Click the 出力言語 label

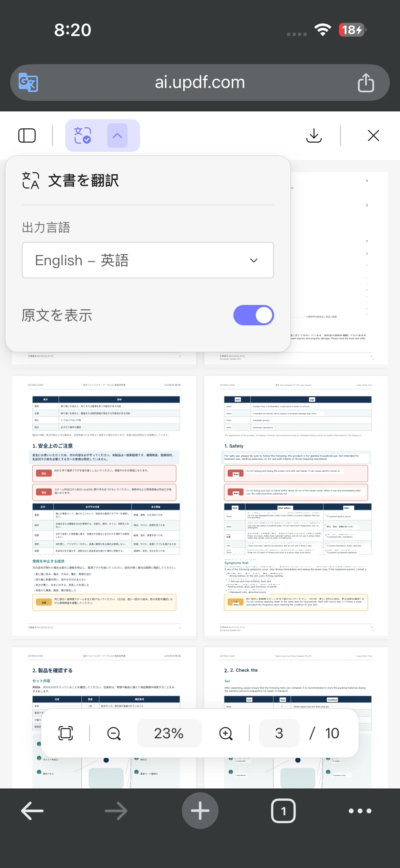coord(46,227)
